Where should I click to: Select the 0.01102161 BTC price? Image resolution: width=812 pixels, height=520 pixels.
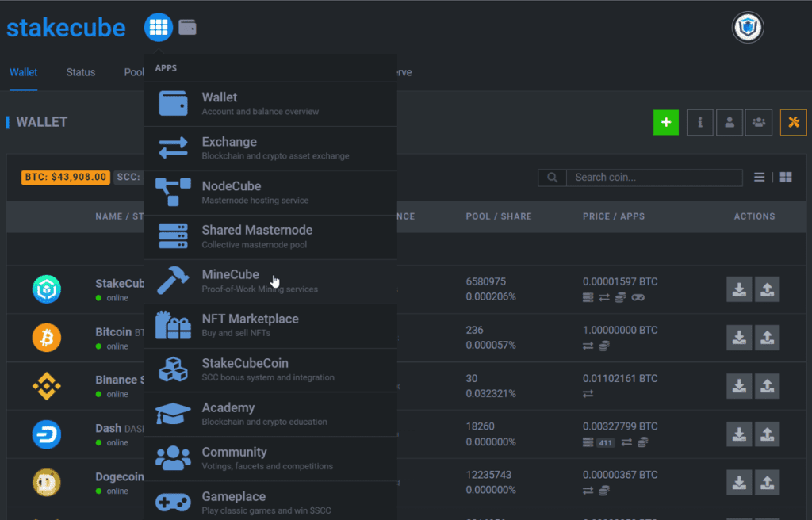620,379
